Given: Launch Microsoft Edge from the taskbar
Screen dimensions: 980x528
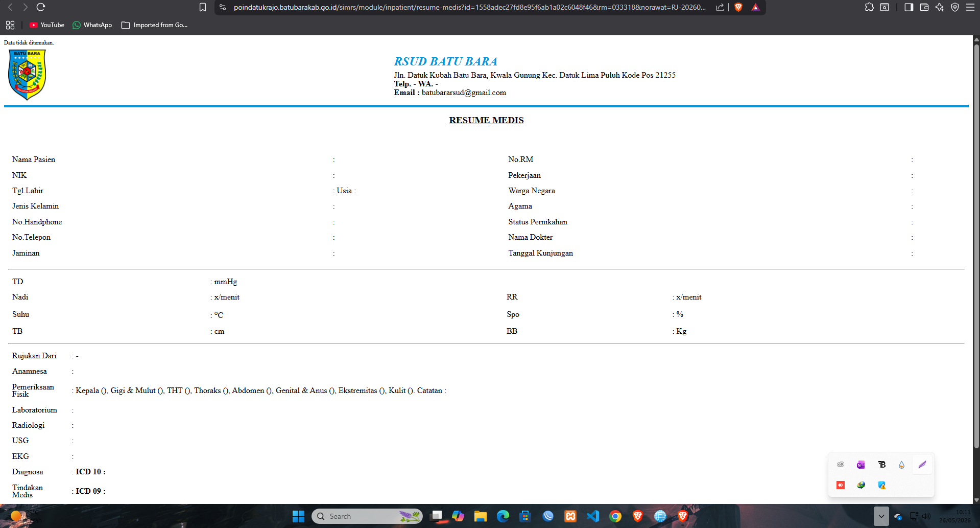Looking at the screenshot, I should pos(503,516).
